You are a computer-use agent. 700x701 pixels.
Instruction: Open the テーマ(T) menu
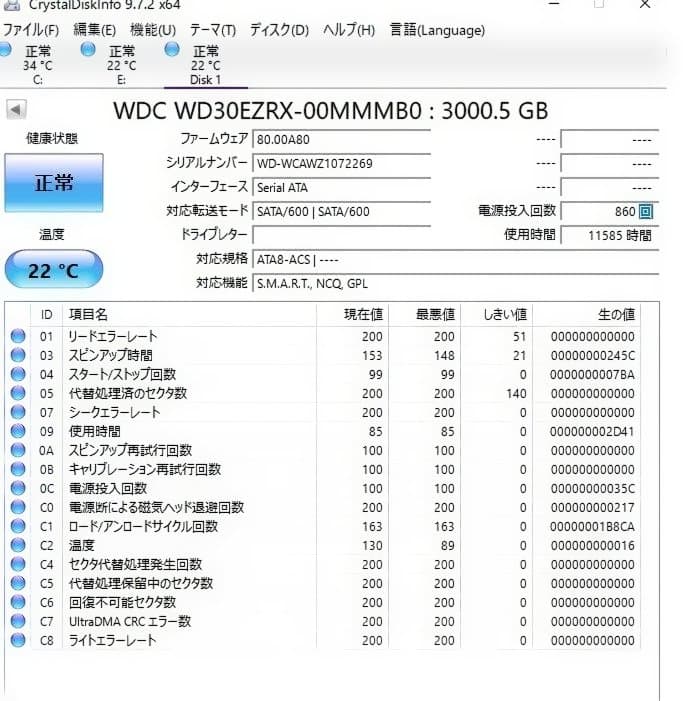(x=212, y=30)
